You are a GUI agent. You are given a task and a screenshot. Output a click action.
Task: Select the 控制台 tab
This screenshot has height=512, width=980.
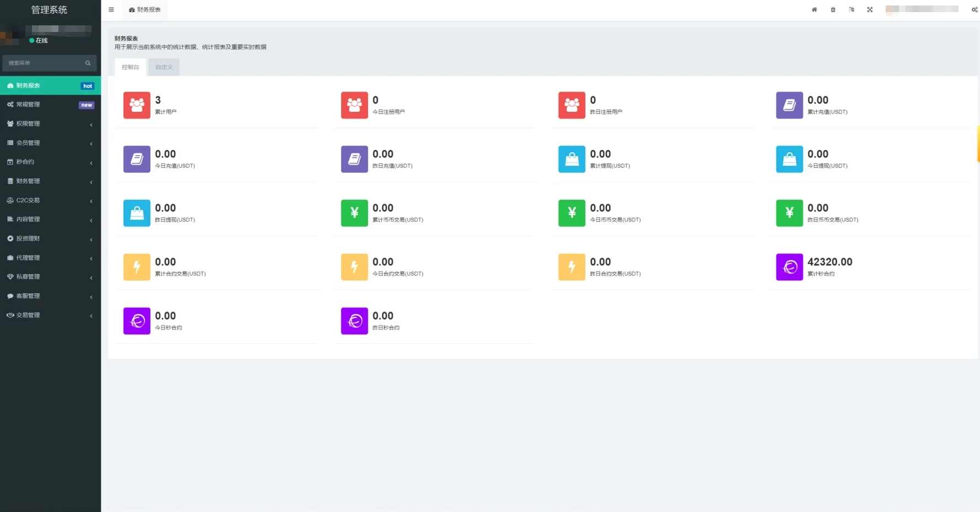(131, 67)
